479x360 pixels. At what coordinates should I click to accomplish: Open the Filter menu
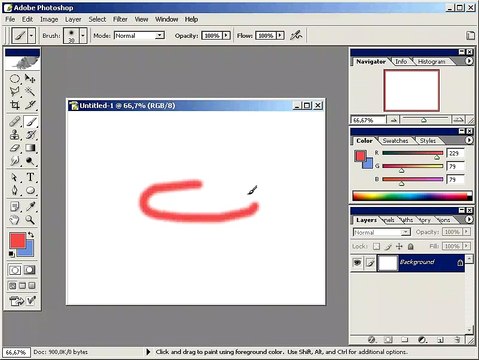pos(120,19)
